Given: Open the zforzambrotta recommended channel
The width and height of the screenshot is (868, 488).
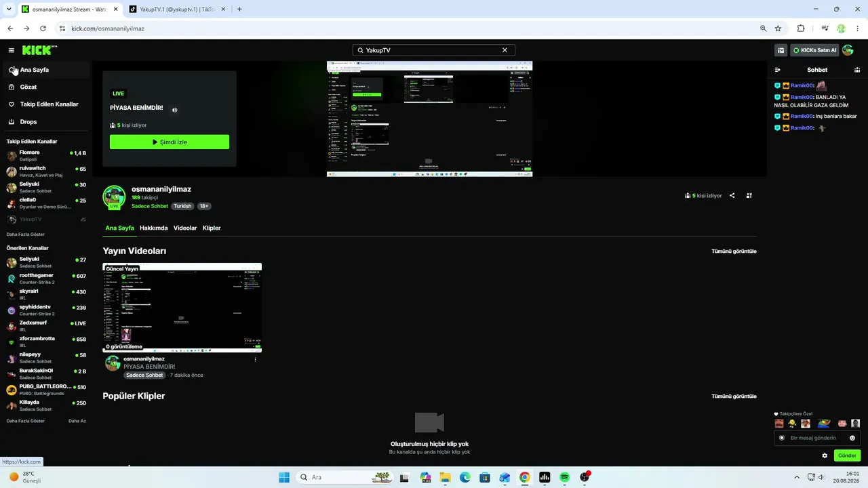Looking at the screenshot, I should [x=46, y=342].
